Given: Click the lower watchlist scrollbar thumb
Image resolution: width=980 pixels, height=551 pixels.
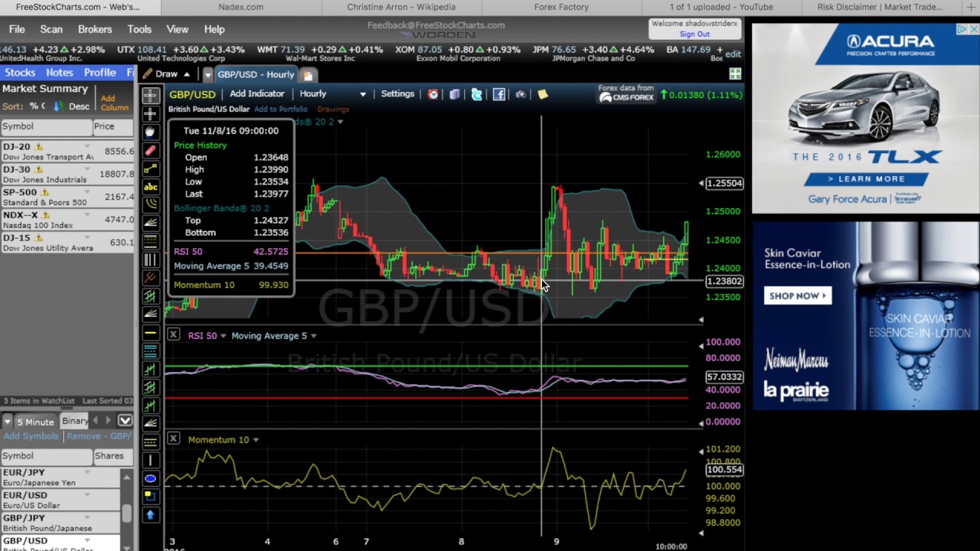Looking at the screenshot, I should coord(126,512).
